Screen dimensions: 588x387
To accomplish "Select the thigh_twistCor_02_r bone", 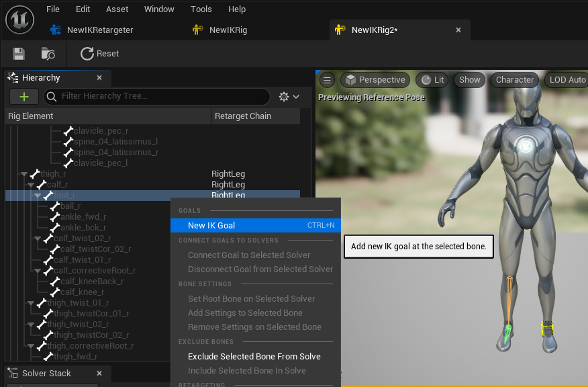I will coord(91,335).
